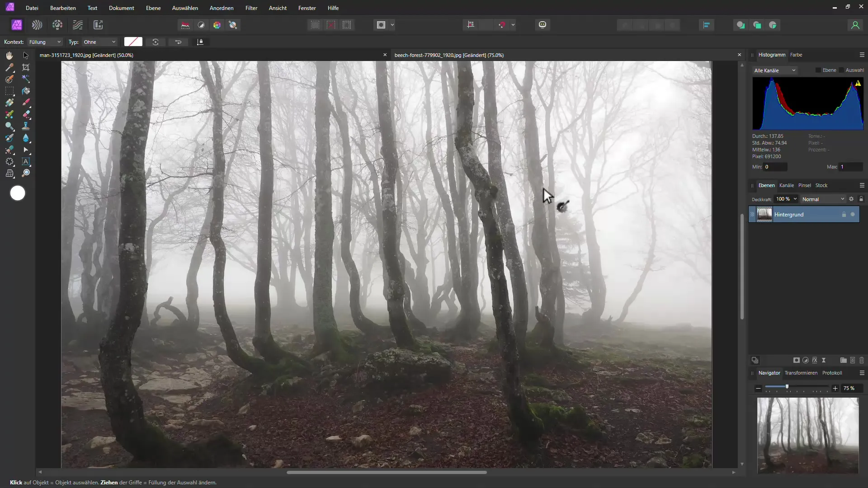Toggle the Auswahl checkbox in Histogram
The width and height of the screenshot is (868, 488).
841,70
